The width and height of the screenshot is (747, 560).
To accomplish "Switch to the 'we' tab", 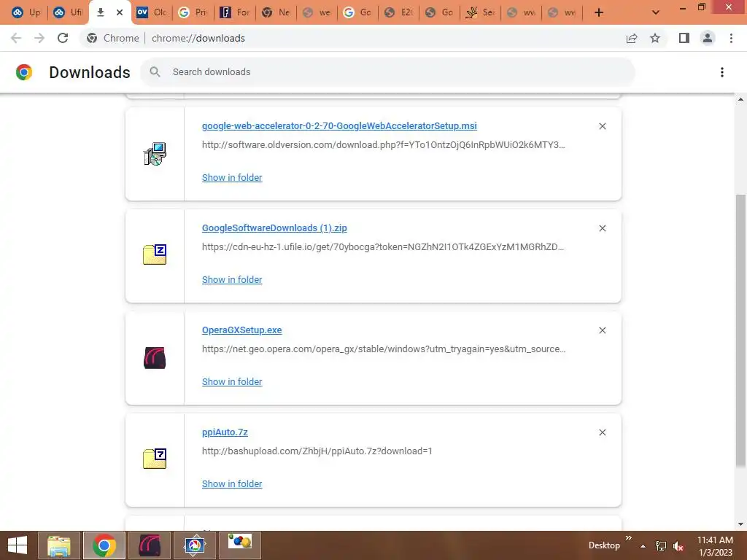I will coord(317,12).
